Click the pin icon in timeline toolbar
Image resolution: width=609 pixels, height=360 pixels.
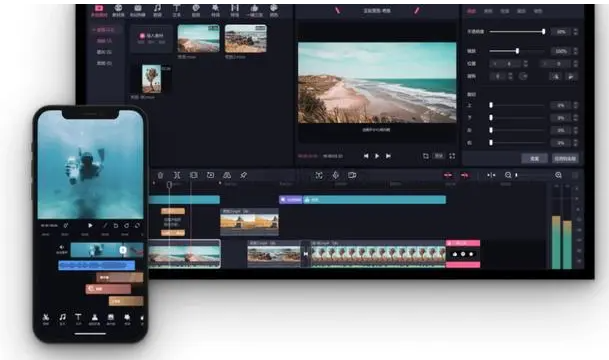tap(244, 176)
